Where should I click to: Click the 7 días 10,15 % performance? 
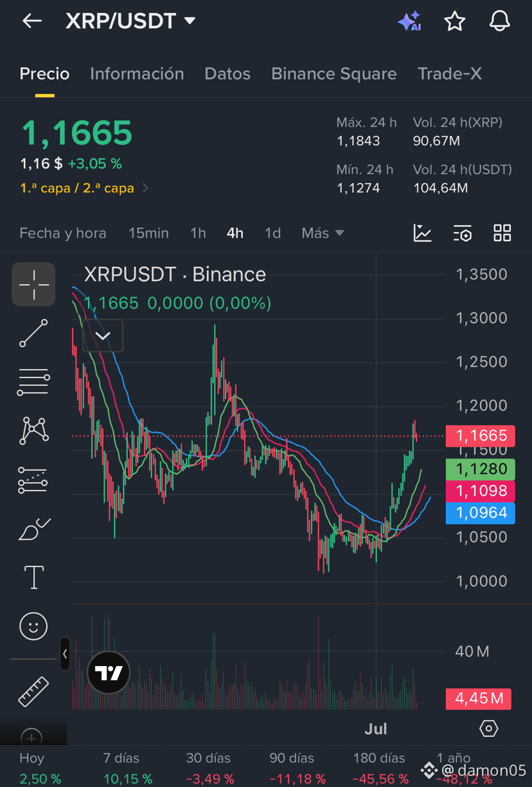coord(127,768)
